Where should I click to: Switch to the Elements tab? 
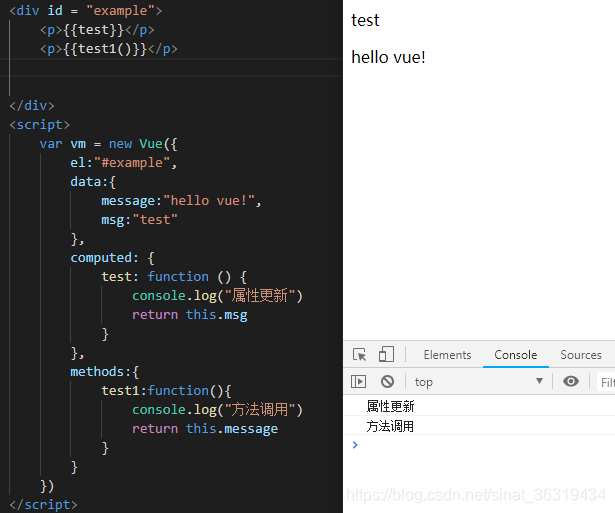coord(447,355)
